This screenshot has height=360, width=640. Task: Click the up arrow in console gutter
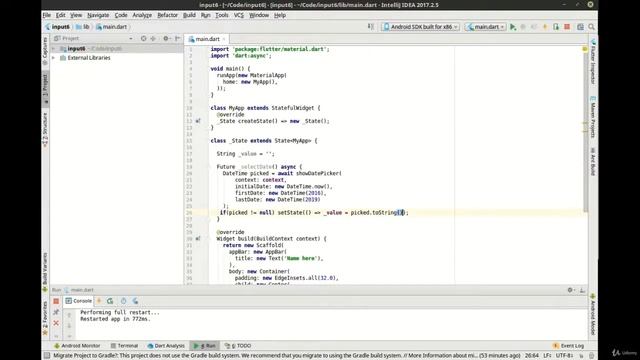69,315
